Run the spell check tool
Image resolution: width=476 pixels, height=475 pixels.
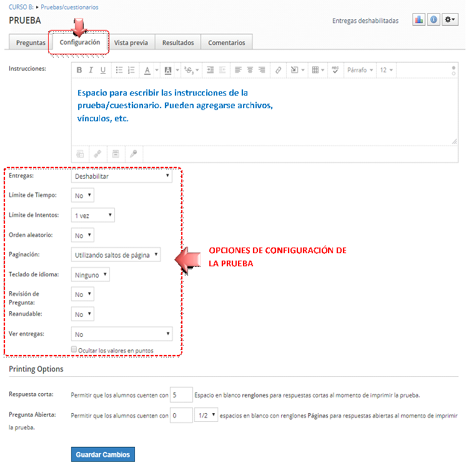click(x=335, y=70)
